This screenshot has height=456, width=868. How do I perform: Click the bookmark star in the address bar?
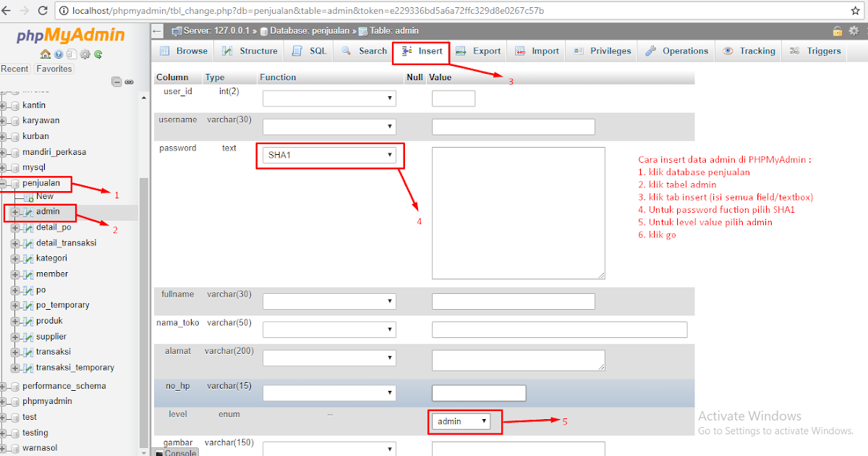point(855,11)
